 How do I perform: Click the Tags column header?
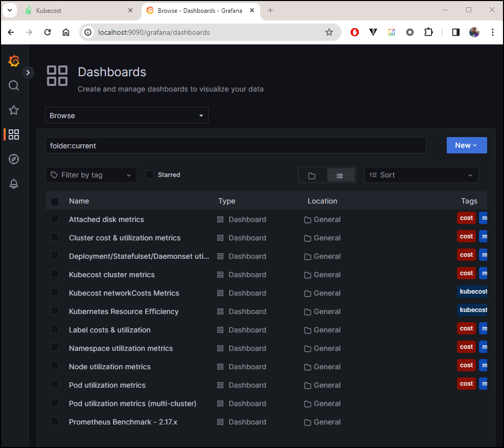(469, 201)
